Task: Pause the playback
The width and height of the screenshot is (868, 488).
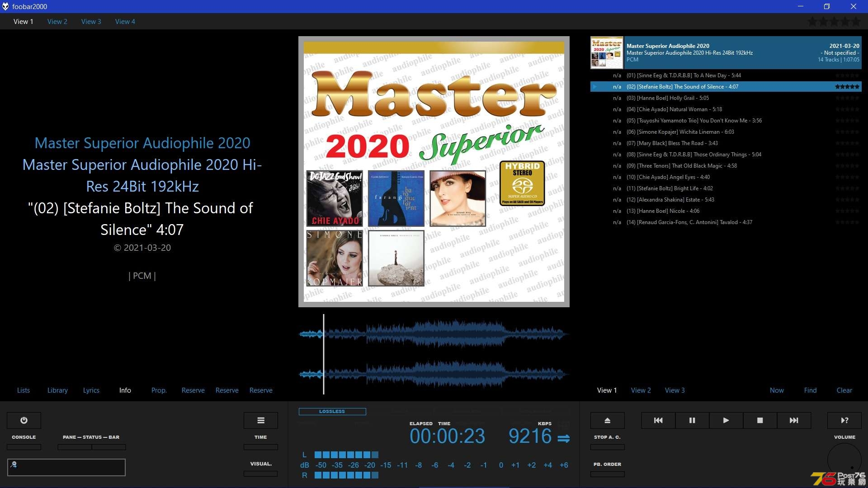Action: click(x=692, y=420)
